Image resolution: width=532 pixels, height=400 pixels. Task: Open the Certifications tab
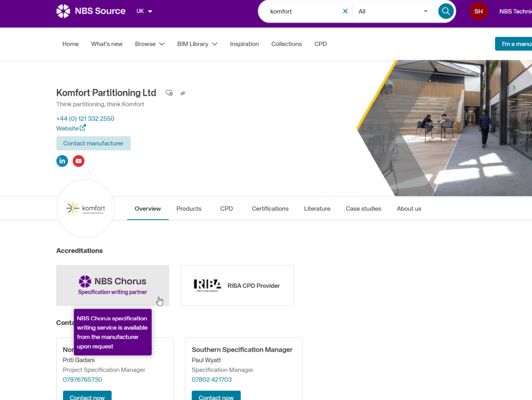click(270, 208)
